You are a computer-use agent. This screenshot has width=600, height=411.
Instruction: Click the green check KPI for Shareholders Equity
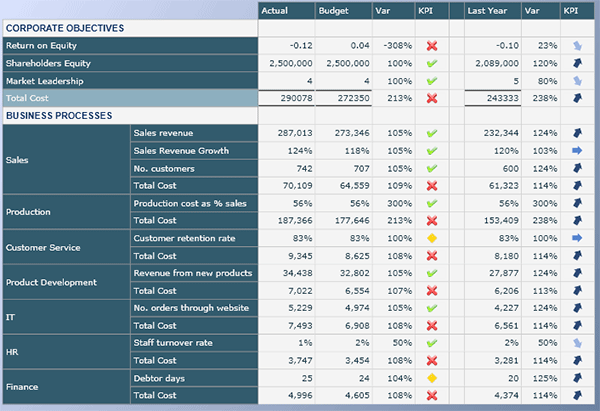[431, 63]
